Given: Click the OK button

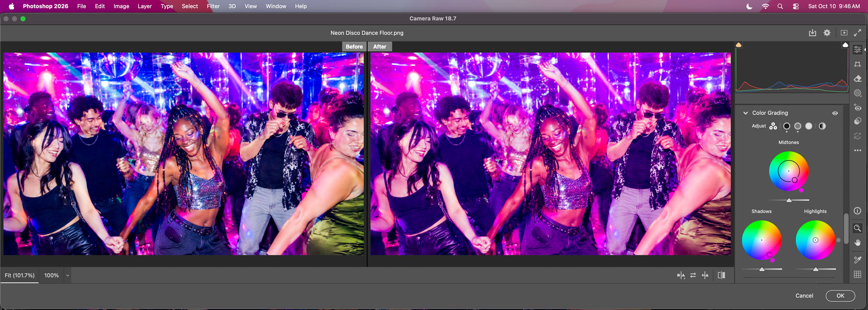Looking at the screenshot, I should tap(840, 296).
